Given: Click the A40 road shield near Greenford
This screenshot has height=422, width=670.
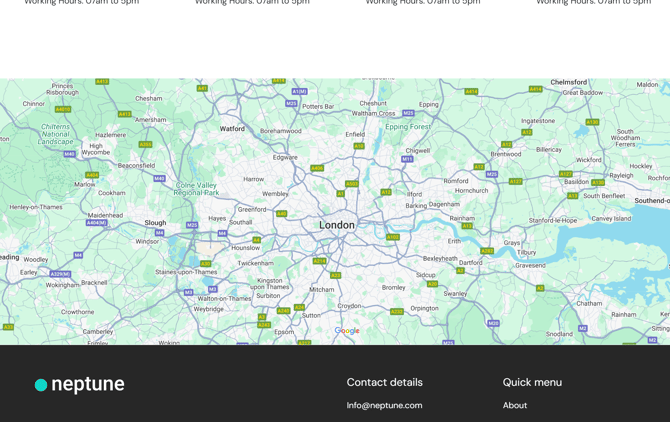Looking at the screenshot, I should point(281,214).
